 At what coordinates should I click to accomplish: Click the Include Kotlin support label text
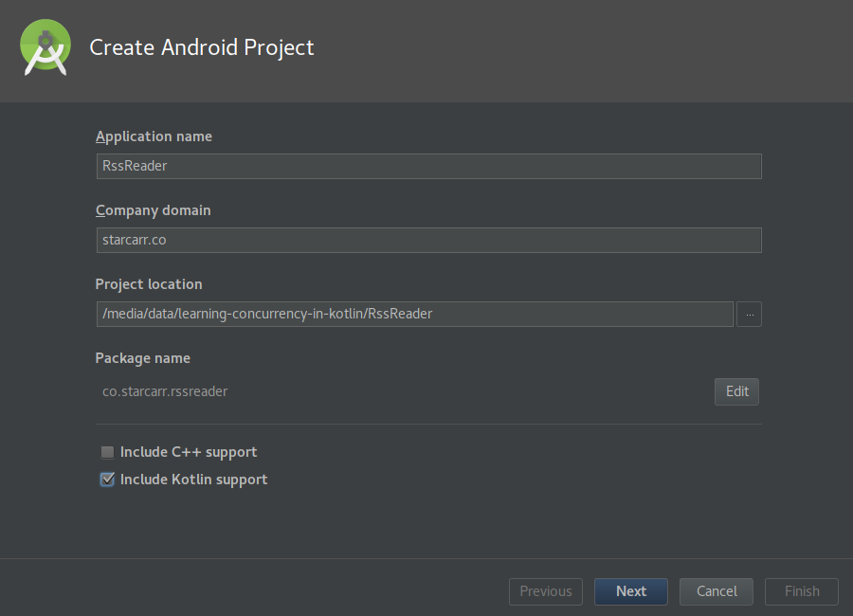tap(193, 480)
